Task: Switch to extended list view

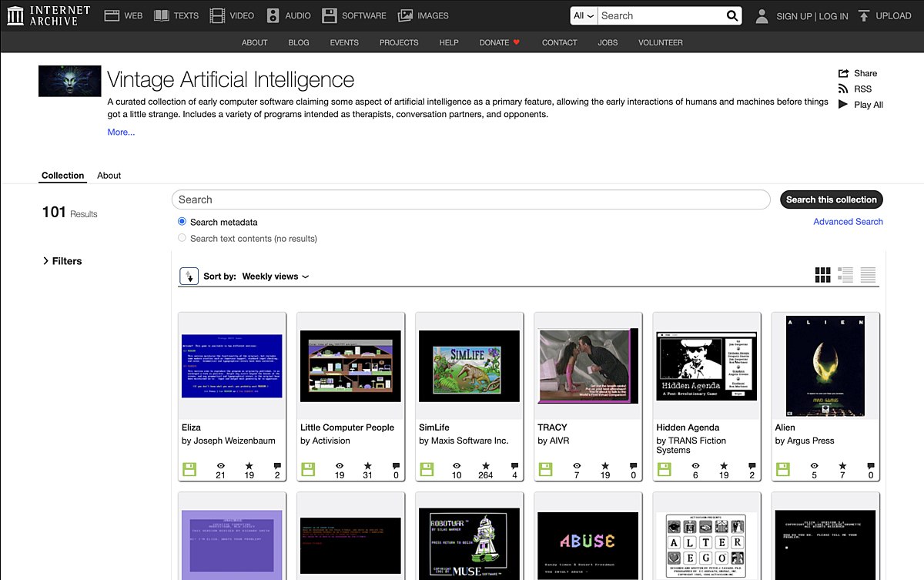Action: (845, 275)
